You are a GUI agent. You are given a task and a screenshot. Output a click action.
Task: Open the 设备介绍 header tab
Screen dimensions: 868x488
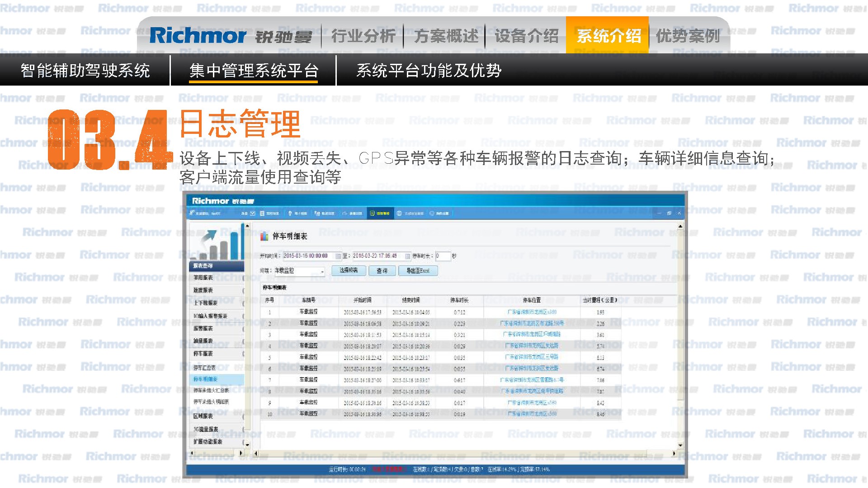pyautogui.click(x=526, y=36)
